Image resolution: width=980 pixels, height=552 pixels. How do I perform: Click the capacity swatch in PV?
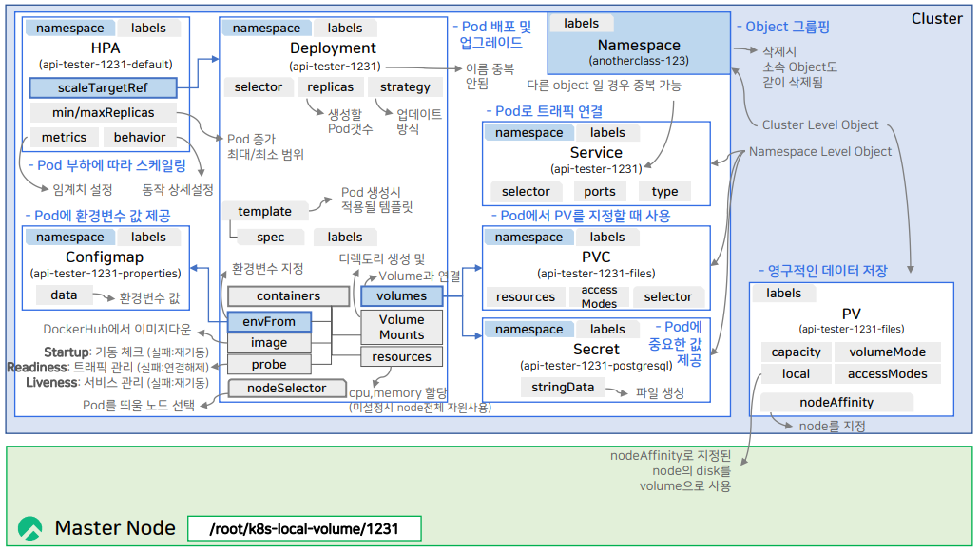pyautogui.click(x=796, y=352)
